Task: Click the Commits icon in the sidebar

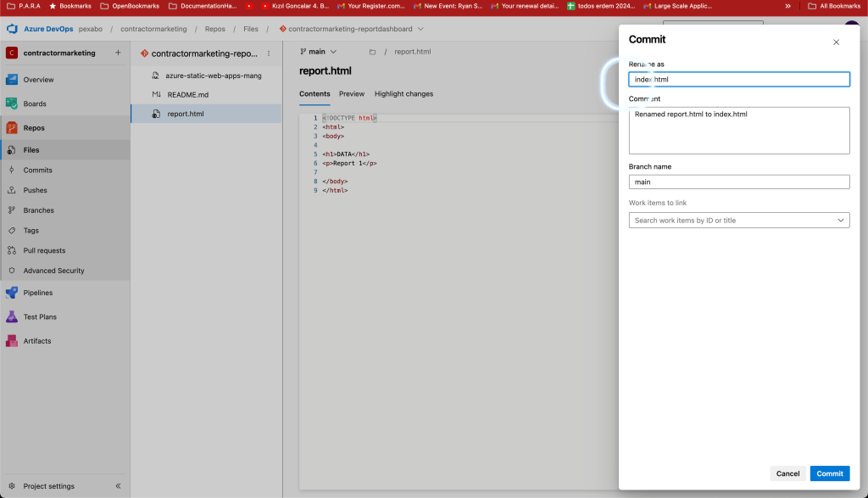Action: pyautogui.click(x=12, y=170)
